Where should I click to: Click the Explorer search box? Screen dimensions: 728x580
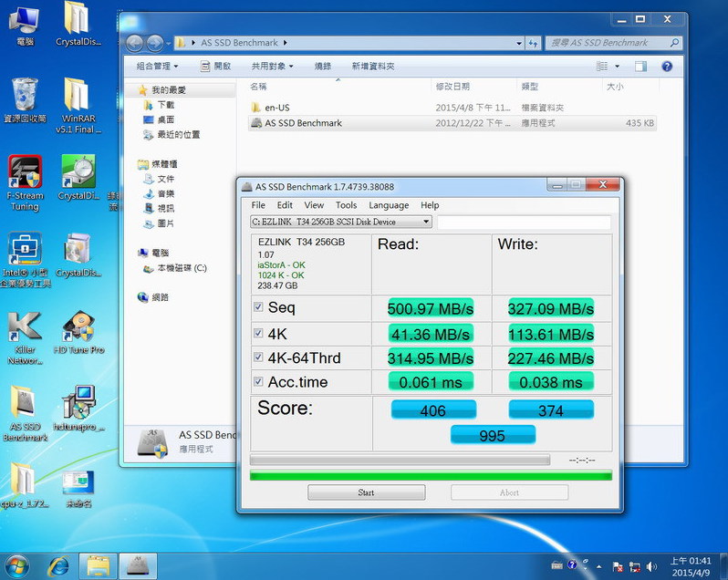(x=614, y=43)
